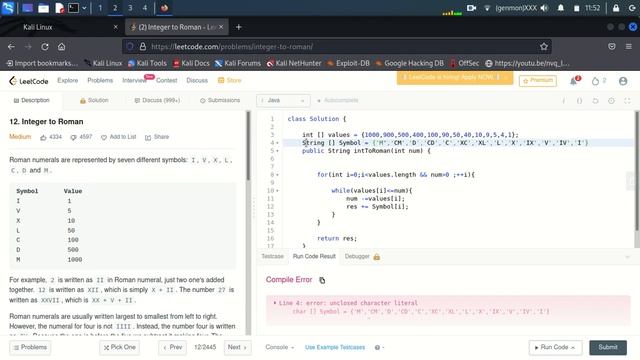Open the user profile avatar menu
Screen dimensions: 640x360
(x=623, y=81)
